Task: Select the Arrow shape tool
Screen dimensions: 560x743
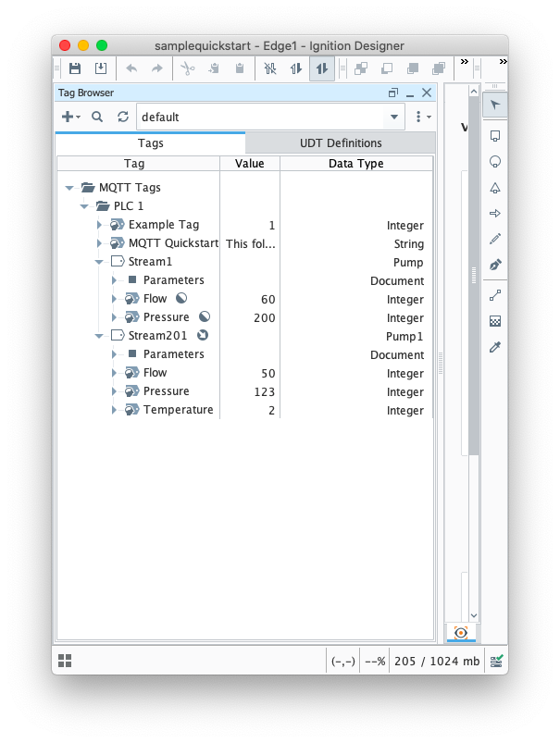Action: (495, 213)
